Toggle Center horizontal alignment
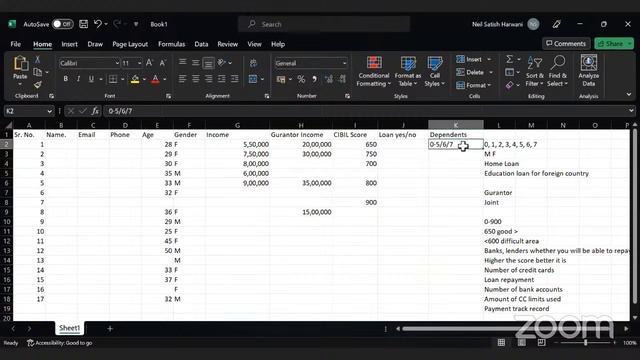This screenshot has width=640, height=360. coord(196,79)
